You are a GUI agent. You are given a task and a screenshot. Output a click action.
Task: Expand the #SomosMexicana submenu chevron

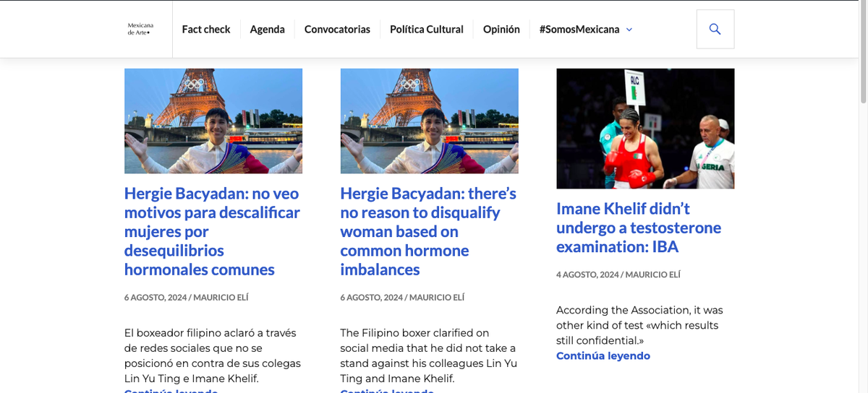pyautogui.click(x=629, y=30)
